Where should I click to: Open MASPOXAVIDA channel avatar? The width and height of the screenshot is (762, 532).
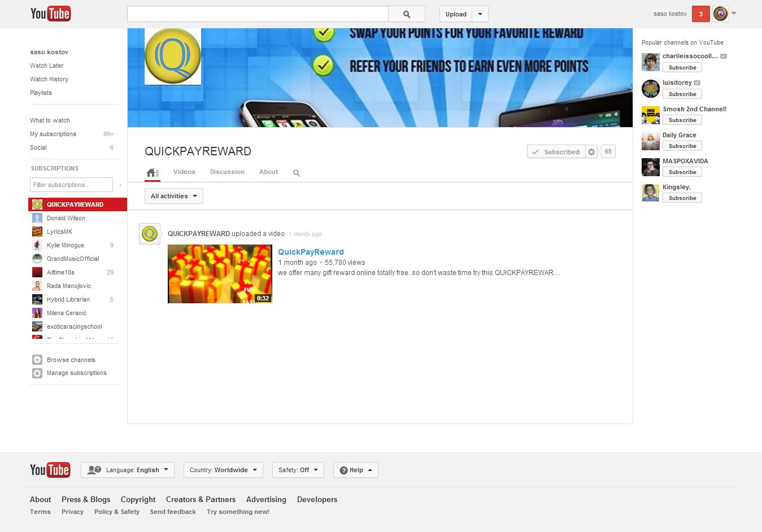[x=651, y=167]
